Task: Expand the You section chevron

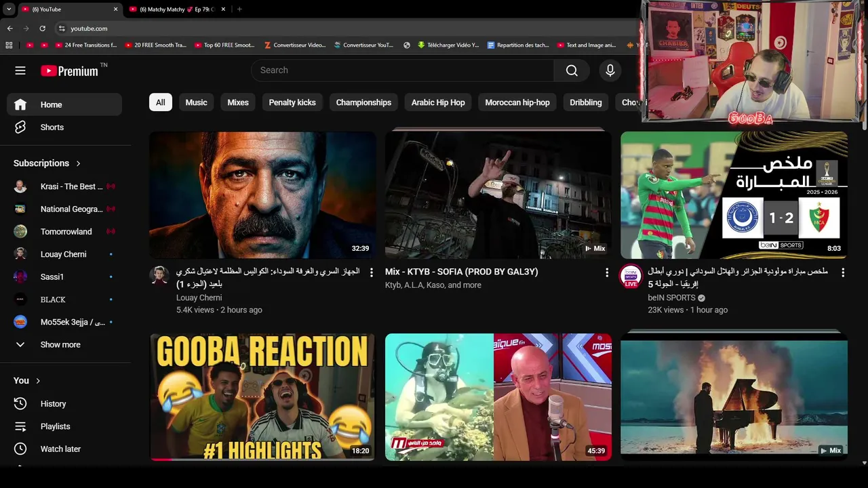Action: tap(38, 381)
